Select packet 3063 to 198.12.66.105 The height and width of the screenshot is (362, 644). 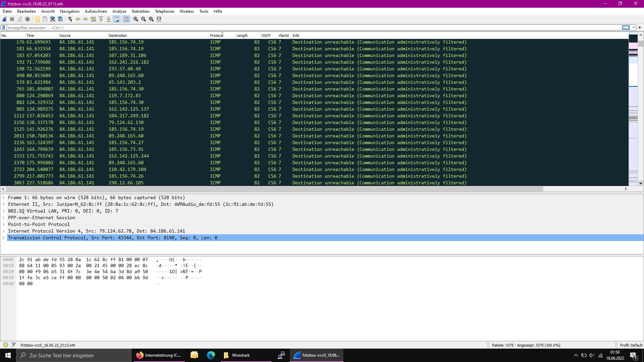[x=314, y=183]
